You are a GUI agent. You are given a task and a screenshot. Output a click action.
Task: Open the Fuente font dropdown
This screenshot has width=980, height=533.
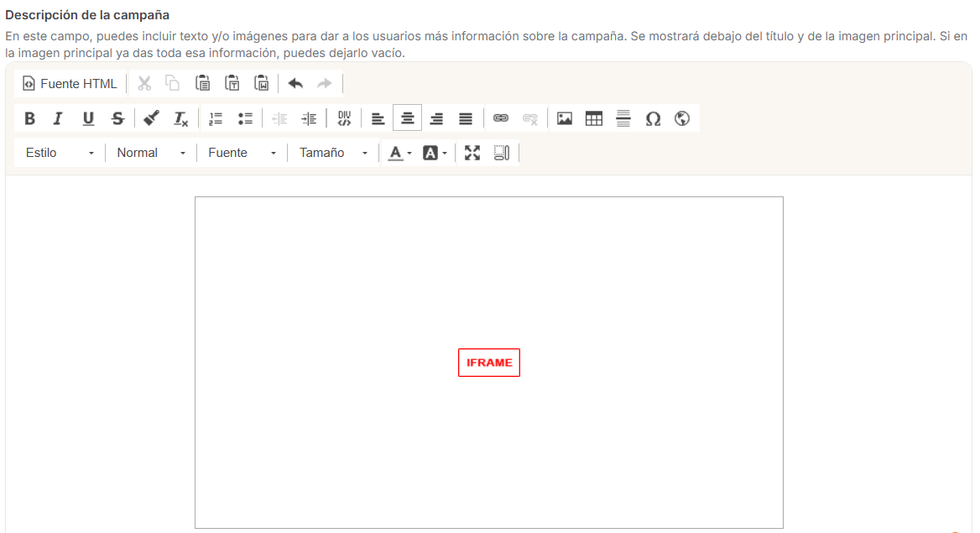click(x=242, y=153)
